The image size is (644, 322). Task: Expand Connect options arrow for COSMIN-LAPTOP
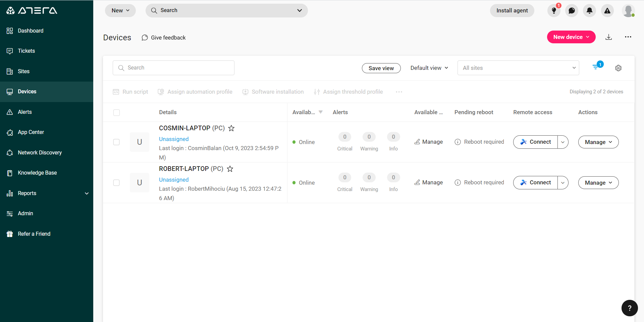pos(563,142)
